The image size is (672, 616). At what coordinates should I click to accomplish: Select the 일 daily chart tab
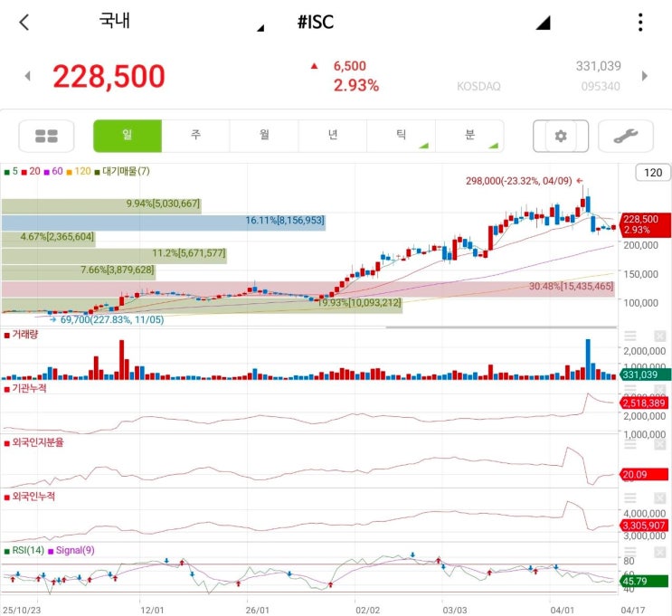click(128, 136)
